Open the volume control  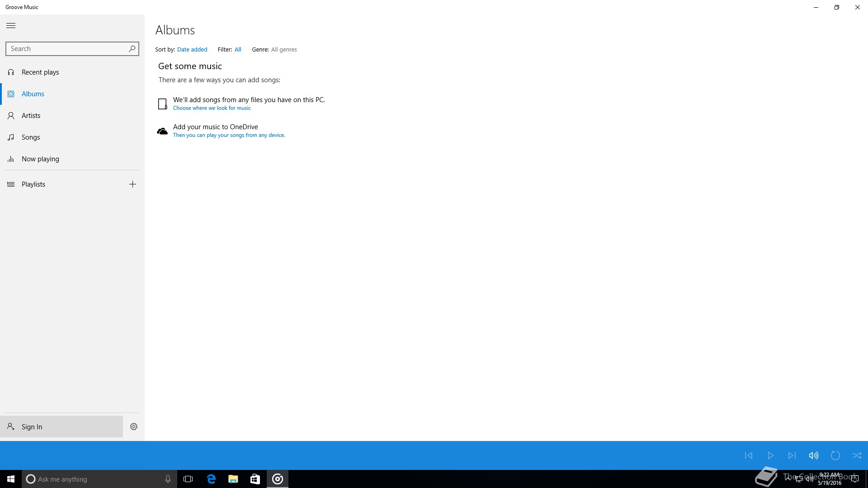pyautogui.click(x=814, y=455)
